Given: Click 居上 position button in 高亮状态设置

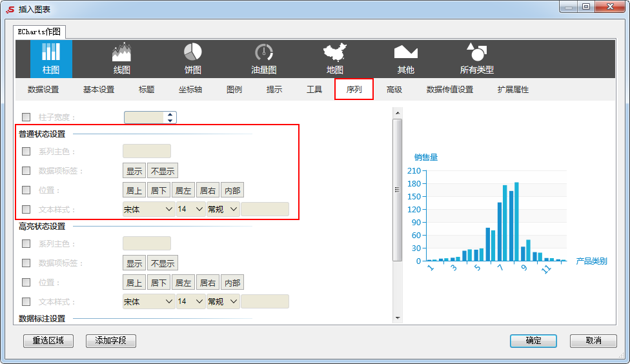Looking at the screenshot, I should [134, 283].
